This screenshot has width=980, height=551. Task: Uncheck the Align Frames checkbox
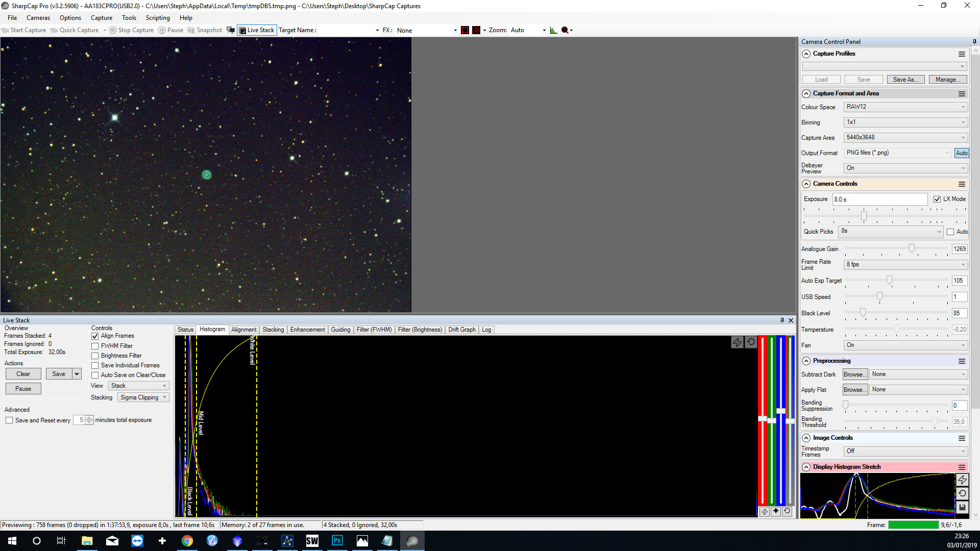point(95,336)
